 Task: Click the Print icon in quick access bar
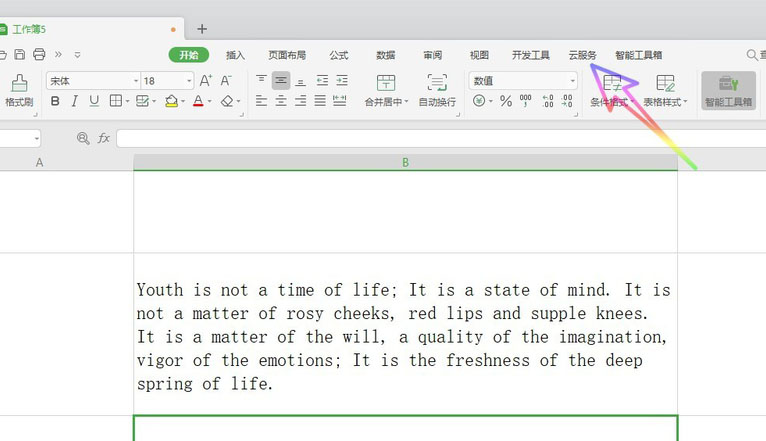tap(39, 54)
